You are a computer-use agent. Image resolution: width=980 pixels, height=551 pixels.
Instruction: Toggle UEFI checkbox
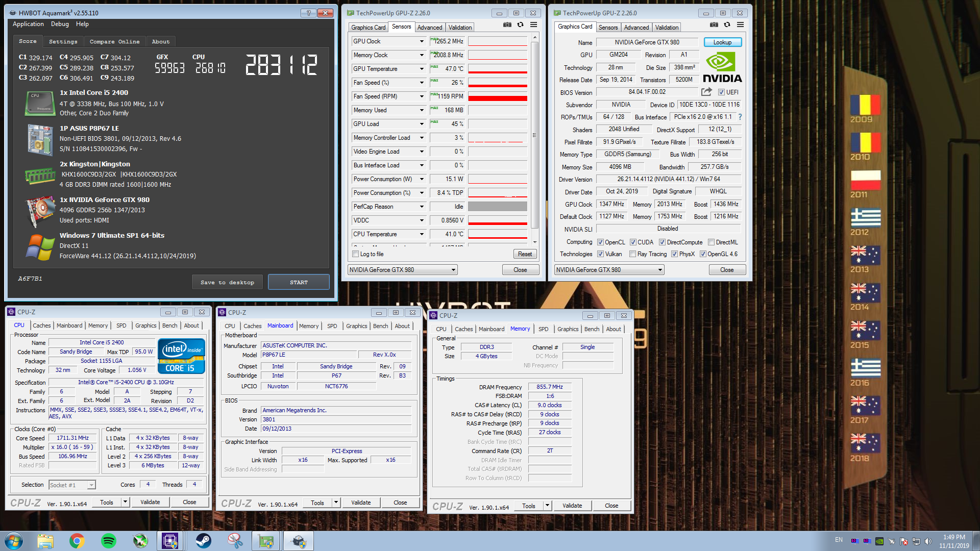click(721, 92)
